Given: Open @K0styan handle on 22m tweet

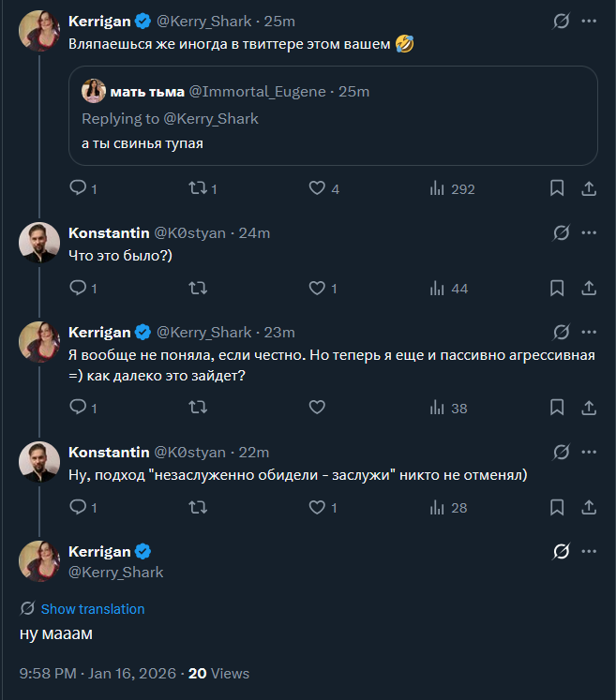Looking at the screenshot, I should [x=189, y=453].
